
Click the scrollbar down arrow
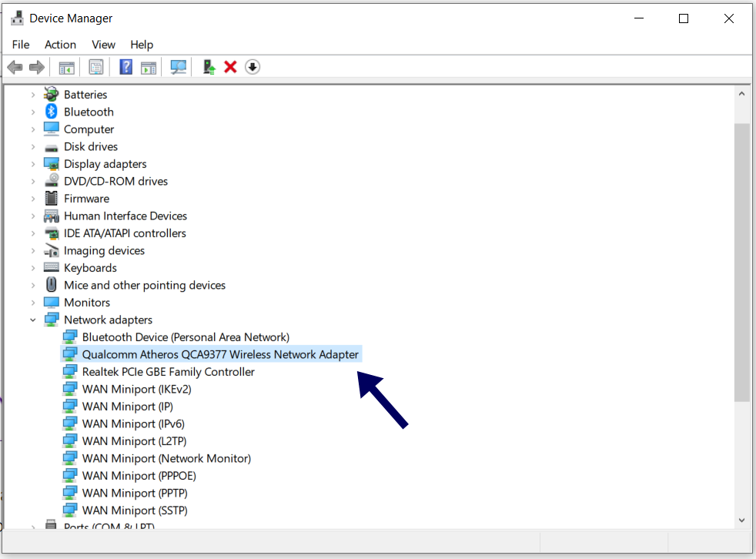click(741, 521)
